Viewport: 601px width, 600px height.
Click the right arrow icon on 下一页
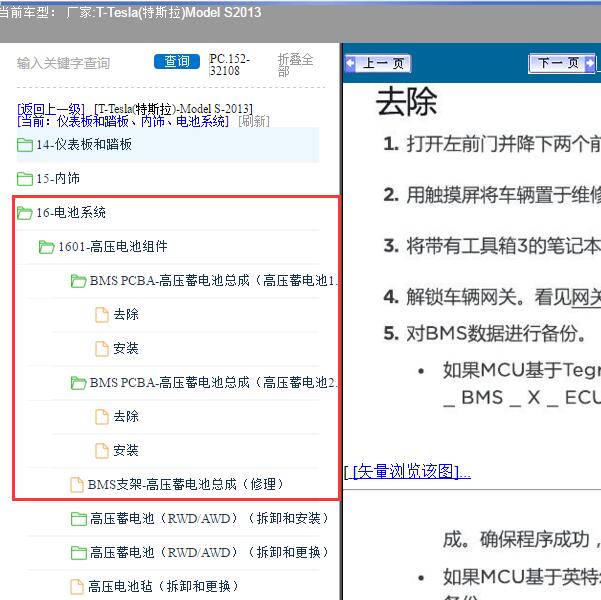coord(590,63)
